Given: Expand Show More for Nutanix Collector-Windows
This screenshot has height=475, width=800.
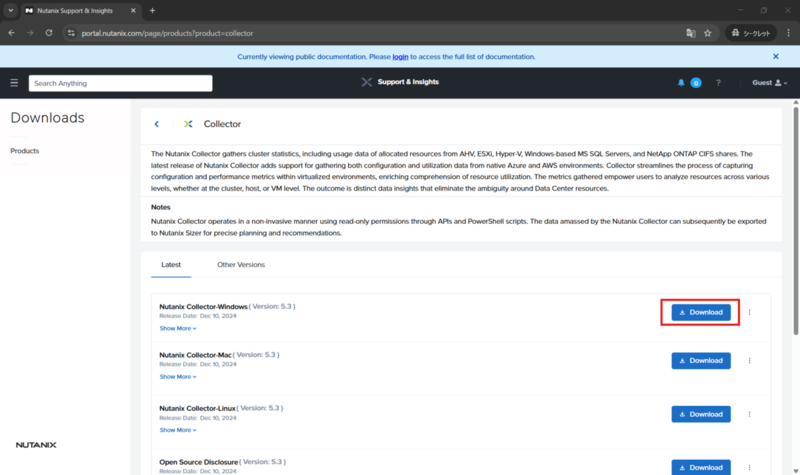Looking at the screenshot, I should coord(178,329).
